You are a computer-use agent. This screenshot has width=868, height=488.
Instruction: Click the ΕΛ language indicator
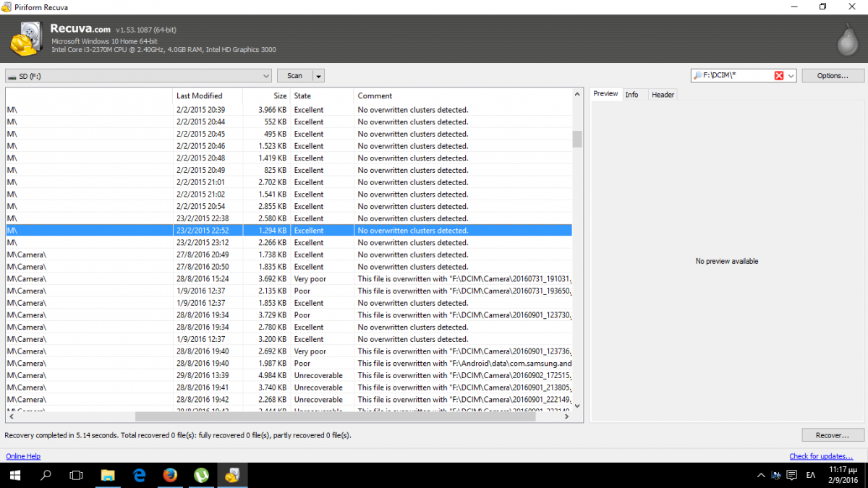[x=811, y=476]
